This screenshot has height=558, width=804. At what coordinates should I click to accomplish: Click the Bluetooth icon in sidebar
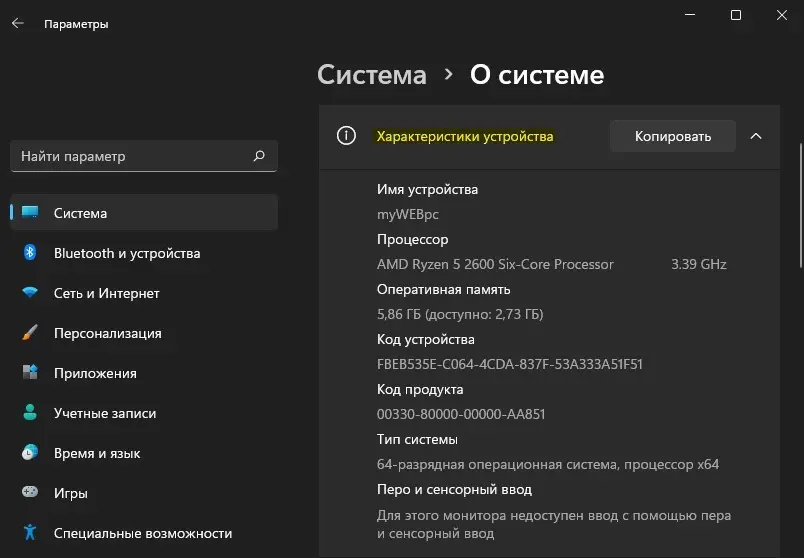tap(30, 253)
